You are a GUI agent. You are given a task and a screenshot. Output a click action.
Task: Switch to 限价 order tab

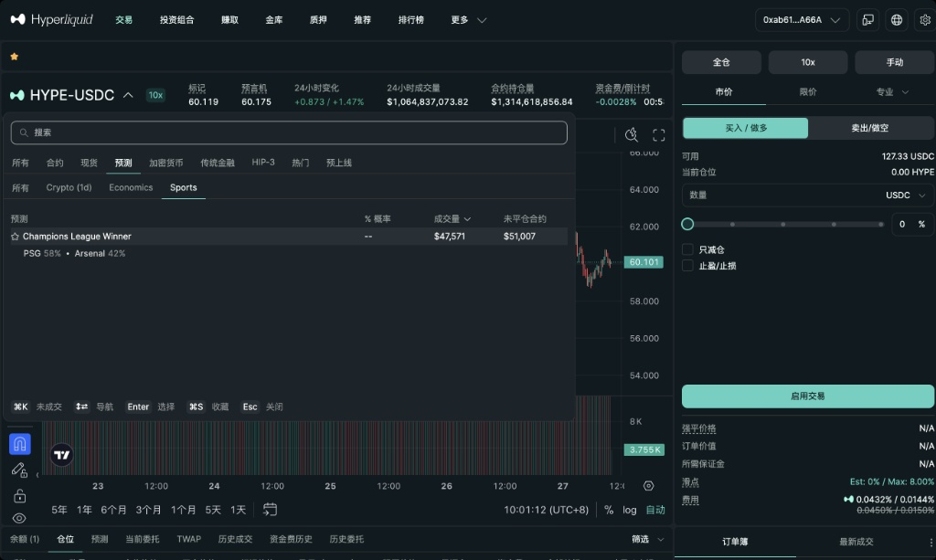click(808, 92)
